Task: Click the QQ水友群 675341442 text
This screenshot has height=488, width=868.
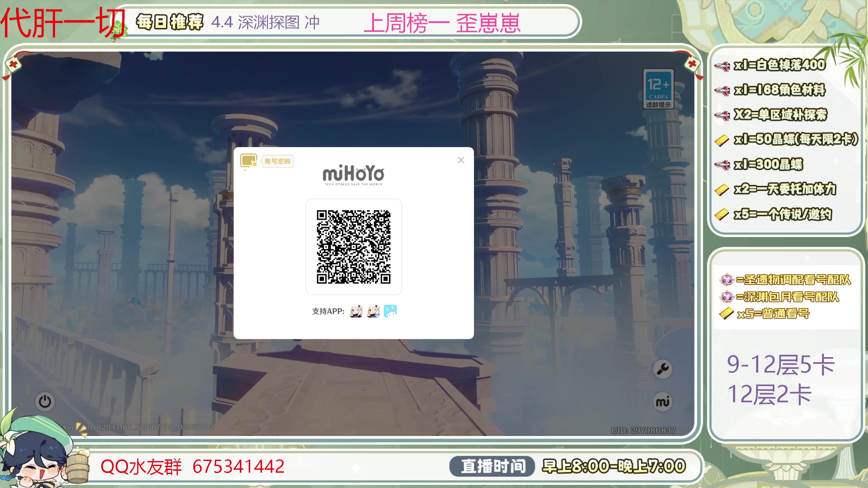Action: 192,466
